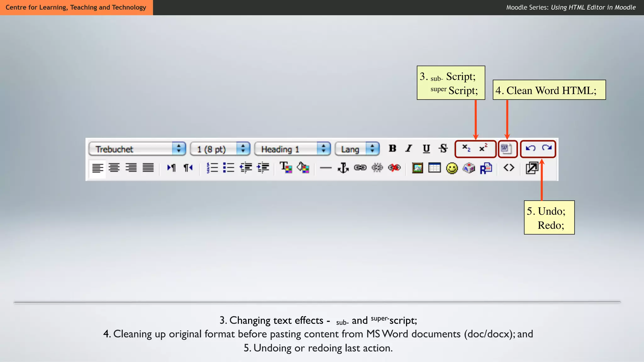Align text to center
Viewport: 644px width, 362px height.
click(x=114, y=168)
